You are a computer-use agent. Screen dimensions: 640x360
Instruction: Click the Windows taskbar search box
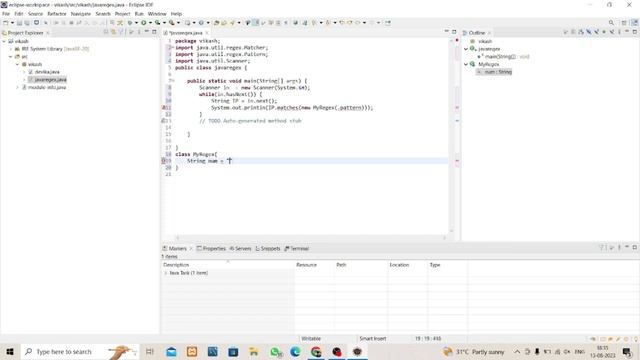[80, 351]
